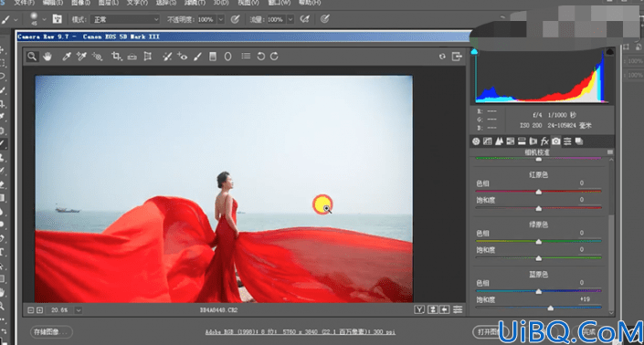Open the Presets panel tab
The height and width of the screenshot is (345, 644).
tap(567, 141)
